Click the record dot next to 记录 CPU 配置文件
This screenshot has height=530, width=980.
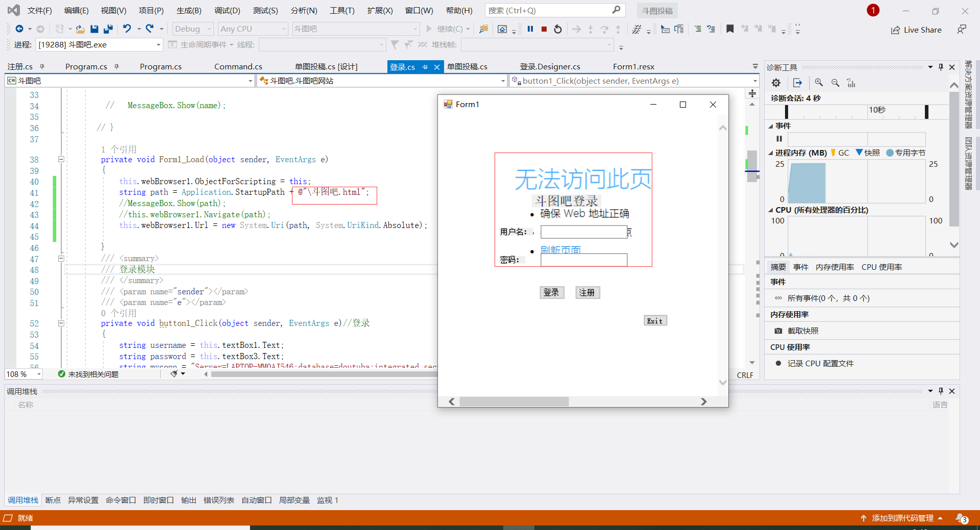[x=778, y=363]
